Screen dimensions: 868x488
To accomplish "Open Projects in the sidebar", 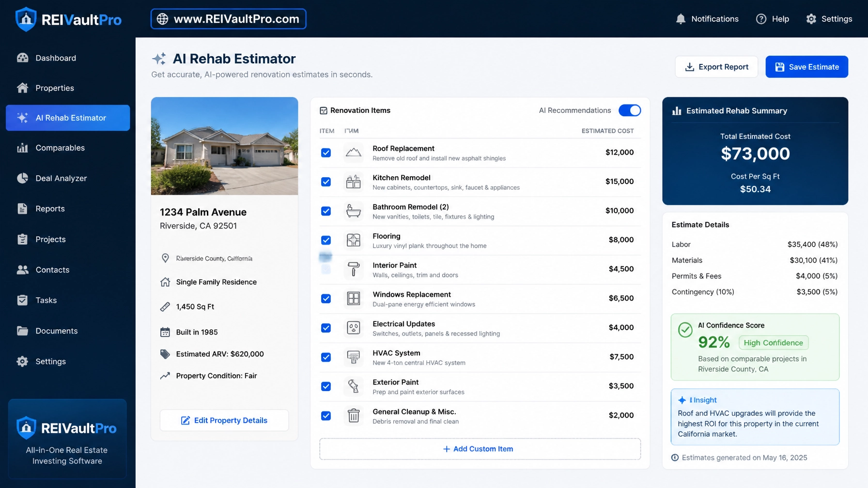I will pos(68,239).
